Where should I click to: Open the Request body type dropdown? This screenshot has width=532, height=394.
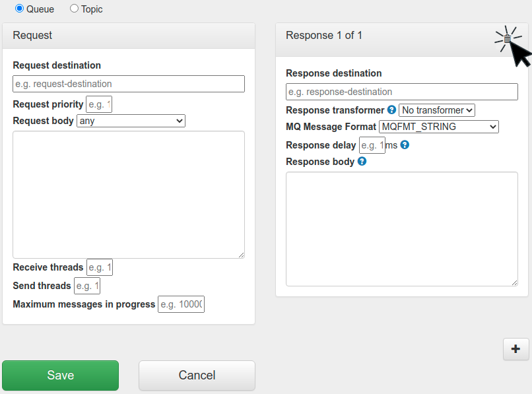pyautogui.click(x=131, y=121)
